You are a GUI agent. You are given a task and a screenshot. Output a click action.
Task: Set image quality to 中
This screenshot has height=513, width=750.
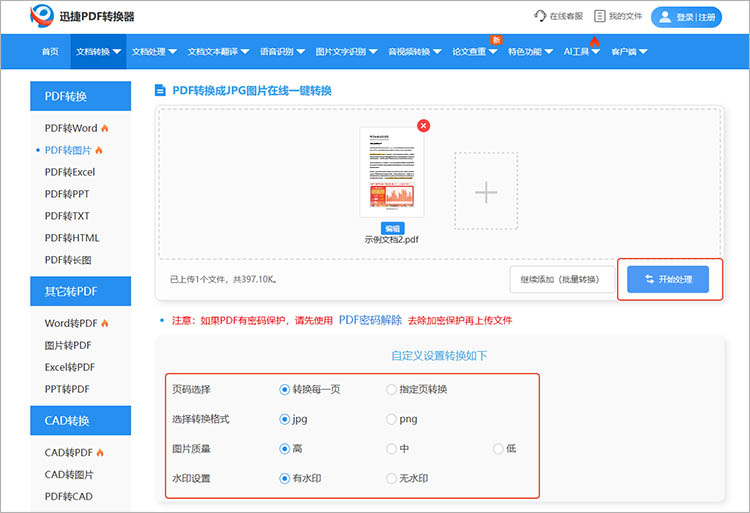pyautogui.click(x=391, y=448)
